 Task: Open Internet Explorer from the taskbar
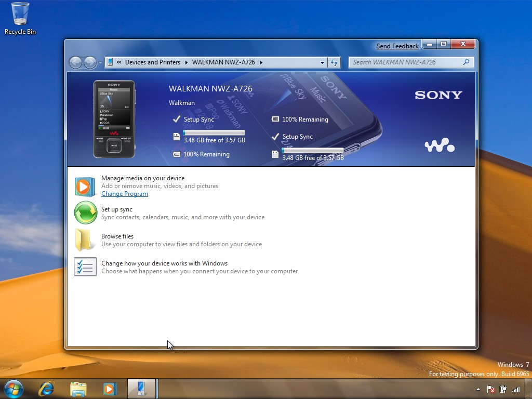46,389
